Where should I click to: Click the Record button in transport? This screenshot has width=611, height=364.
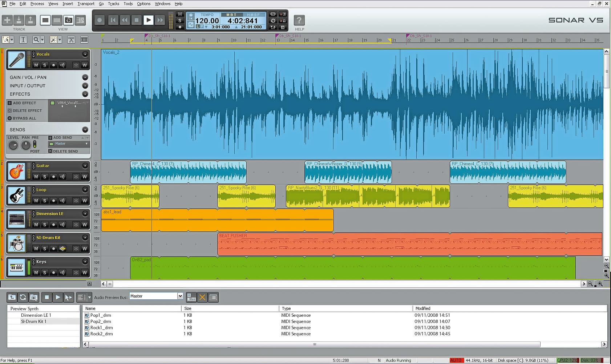point(100,20)
